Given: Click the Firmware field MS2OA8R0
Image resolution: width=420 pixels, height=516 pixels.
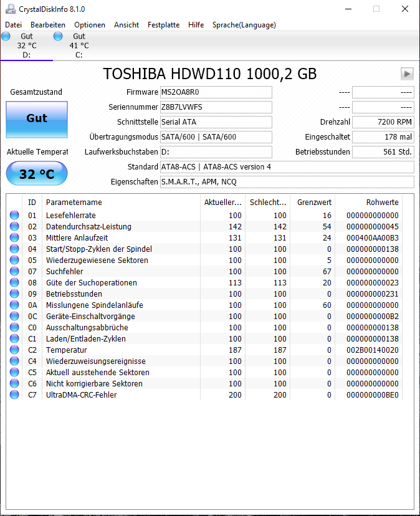Looking at the screenshot, I should point(216,92).
